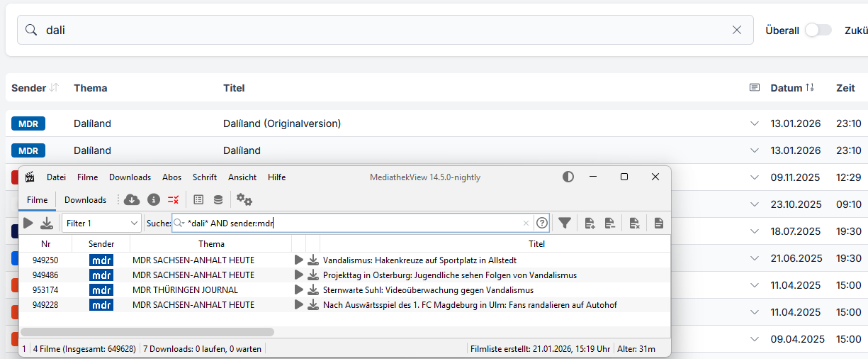
Task: Open the film information icon
Action: pos(153,200)
